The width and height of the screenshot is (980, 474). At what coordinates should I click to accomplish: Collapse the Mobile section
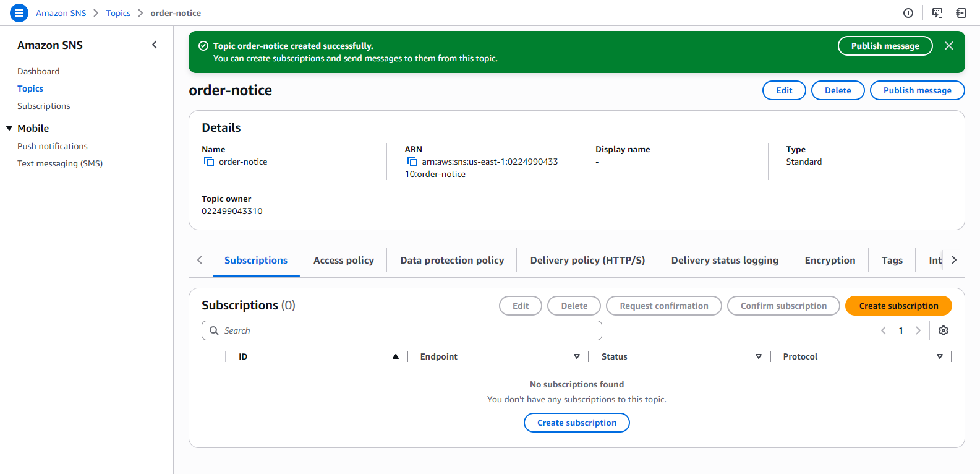(x=9, y=128)
